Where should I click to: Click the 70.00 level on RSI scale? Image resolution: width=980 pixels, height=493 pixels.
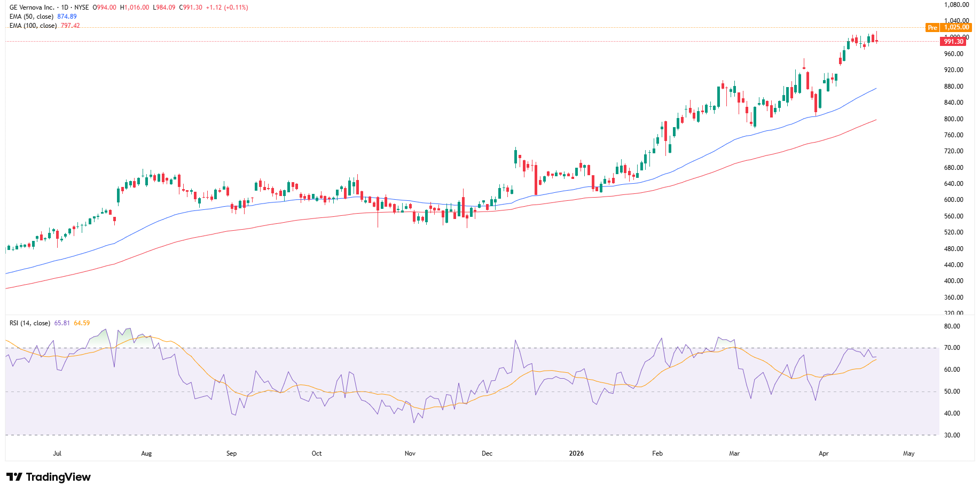(952, 348)
